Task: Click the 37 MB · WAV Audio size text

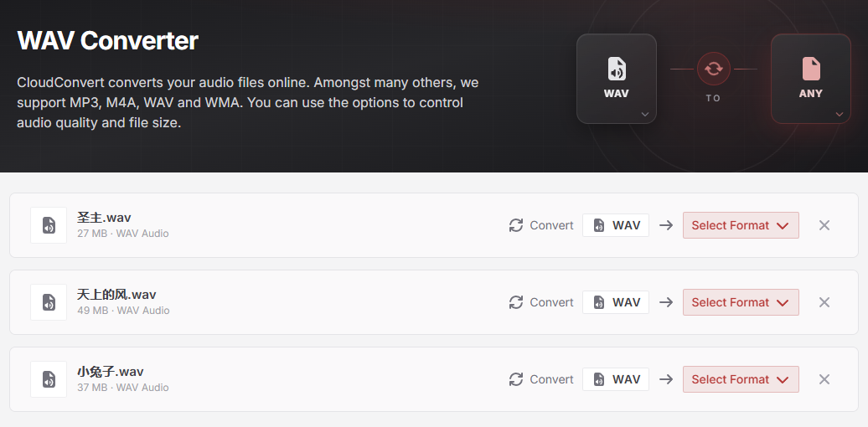Action: (123, 387)
